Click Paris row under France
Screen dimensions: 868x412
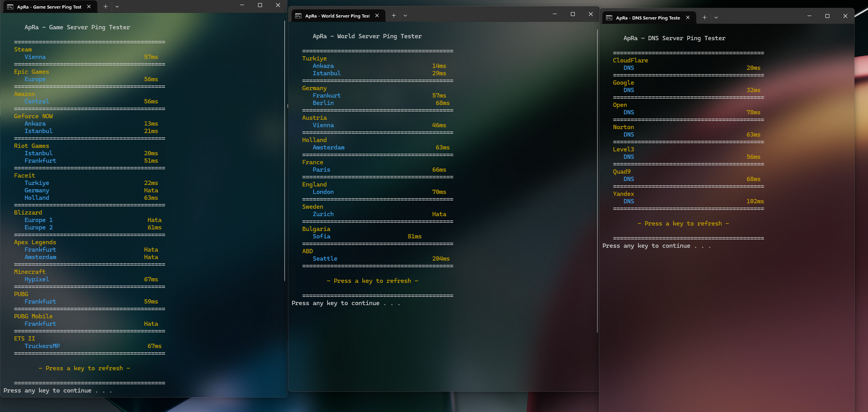click(x=380, y=170)
